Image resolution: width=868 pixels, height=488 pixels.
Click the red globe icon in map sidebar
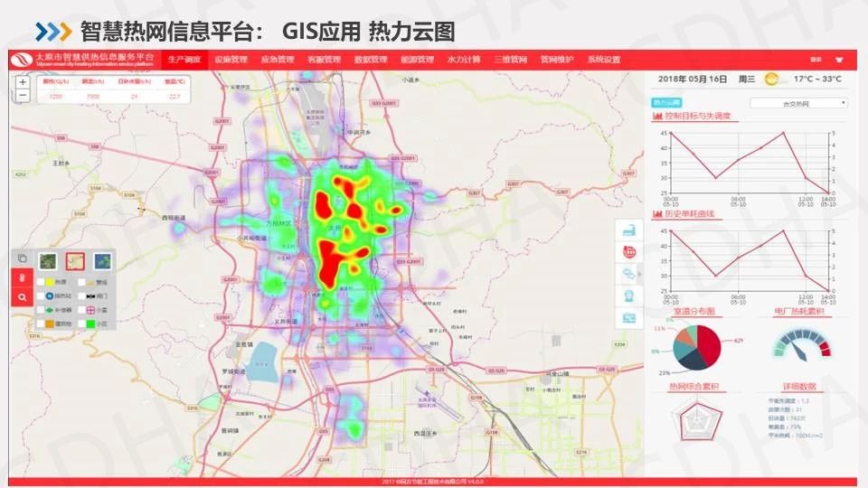[627, 251]
